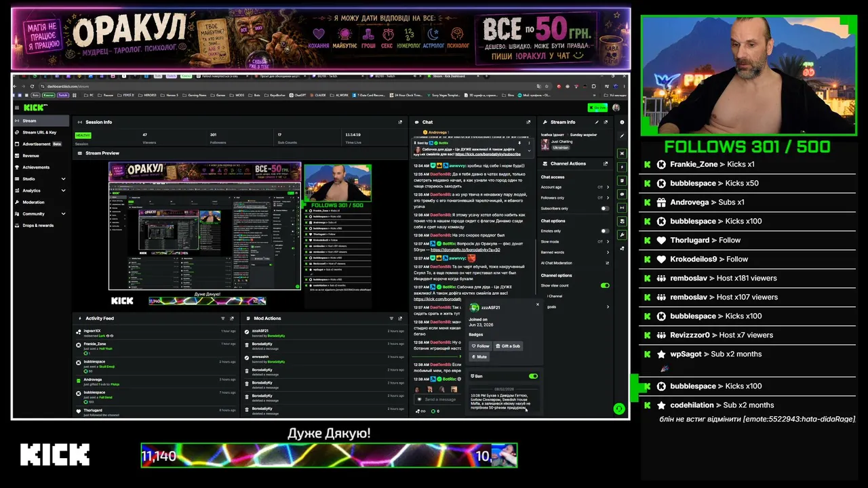This screenshot has height=488, width=868.
Task: Toggle Emotes only chat option
Action: click(604, 231)
